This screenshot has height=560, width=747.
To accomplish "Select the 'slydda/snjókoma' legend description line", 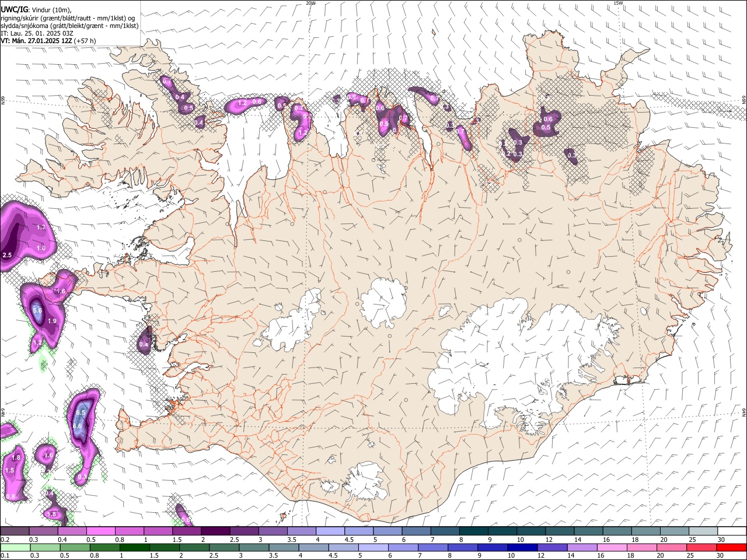I will pyautogui.click(x=69, y=26).
